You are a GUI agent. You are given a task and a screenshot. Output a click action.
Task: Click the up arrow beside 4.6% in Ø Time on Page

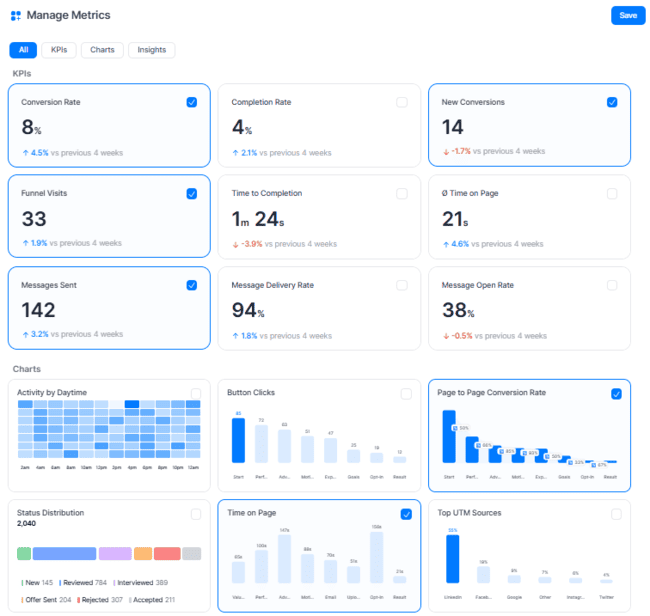[446, 245]
